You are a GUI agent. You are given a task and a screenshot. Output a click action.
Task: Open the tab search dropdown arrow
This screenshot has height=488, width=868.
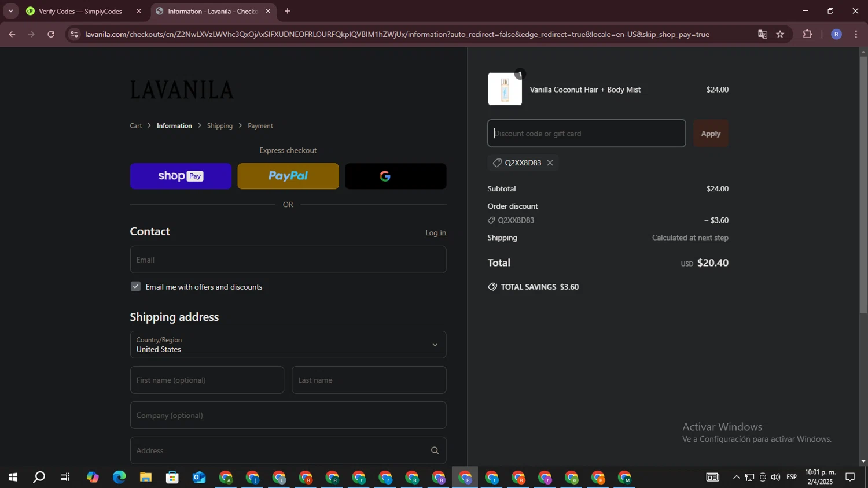pos(10,11)
